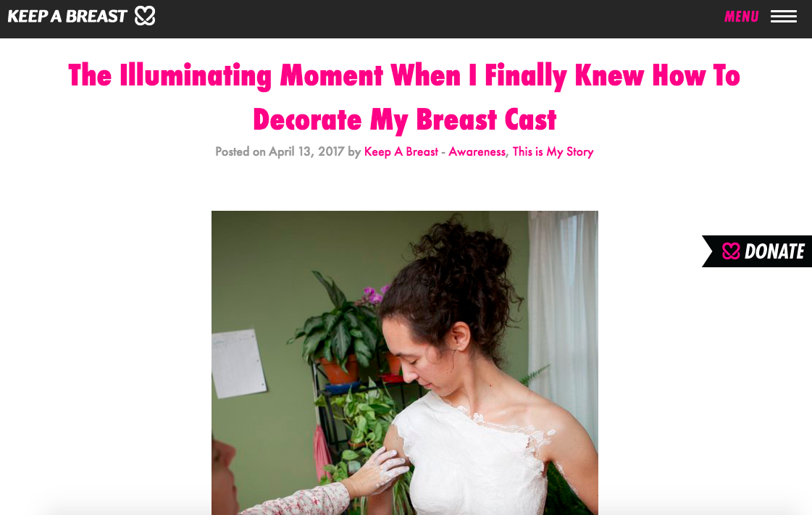This screenshot has height=515, width=812.
Task: Open the This is My Story category link
Action: click(x=553, y=151)
